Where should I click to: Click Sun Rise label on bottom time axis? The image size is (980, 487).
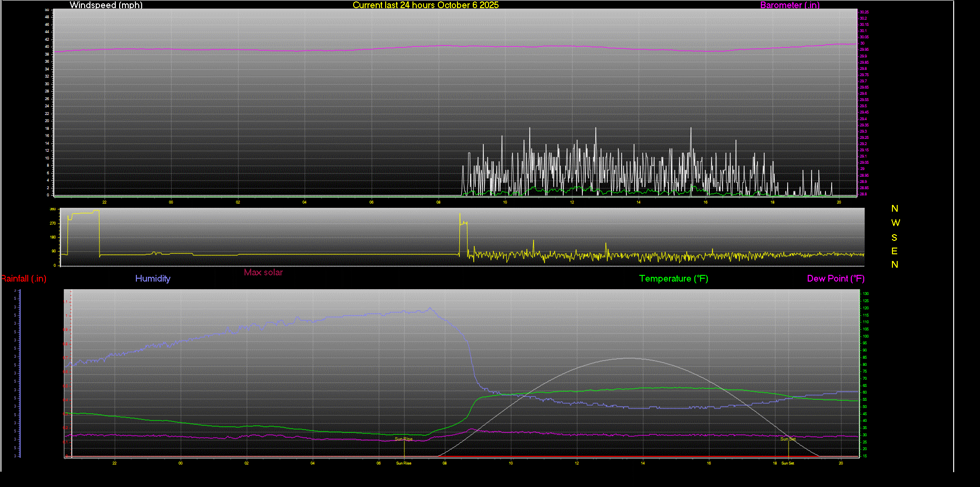tap(403, 463)
